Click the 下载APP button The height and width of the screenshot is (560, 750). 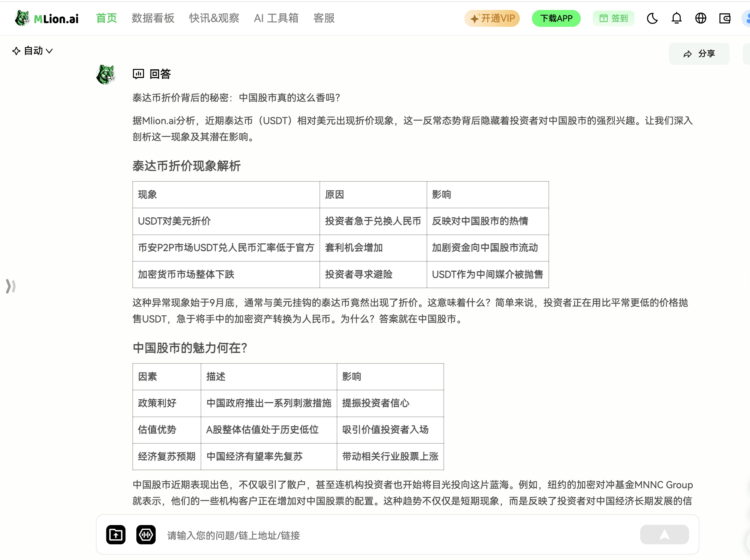(556, 18)
